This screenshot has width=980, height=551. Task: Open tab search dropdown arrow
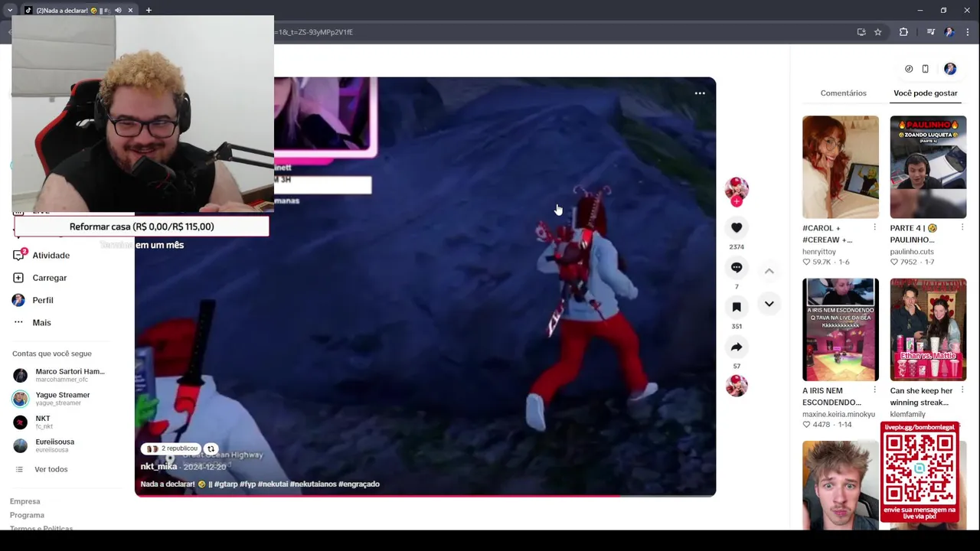pyautogui.click(x=10, y=10)
